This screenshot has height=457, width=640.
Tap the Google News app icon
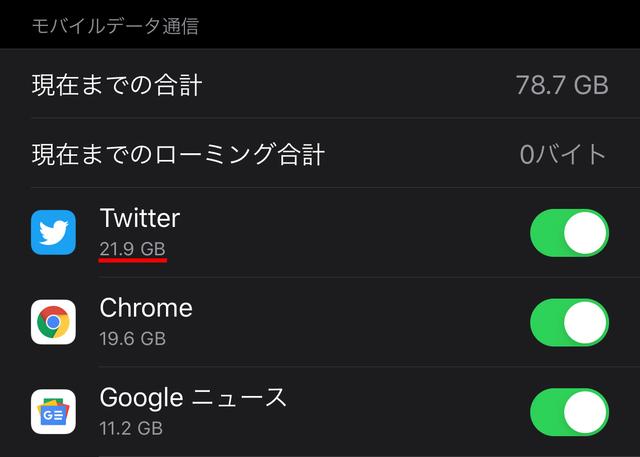click(53, 412)
